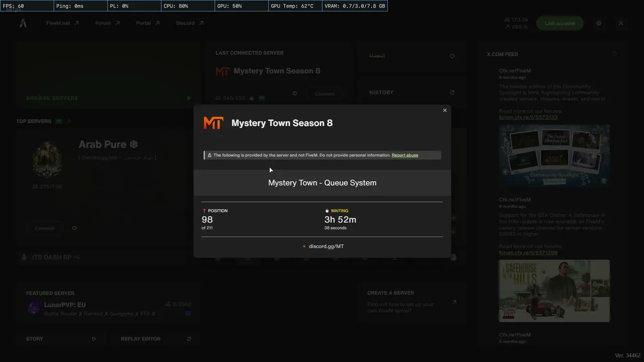This screenshot has width=644, height=362.
Task: Open the BROWSE SERVERS tile
Action: click(x=109, y=75)
